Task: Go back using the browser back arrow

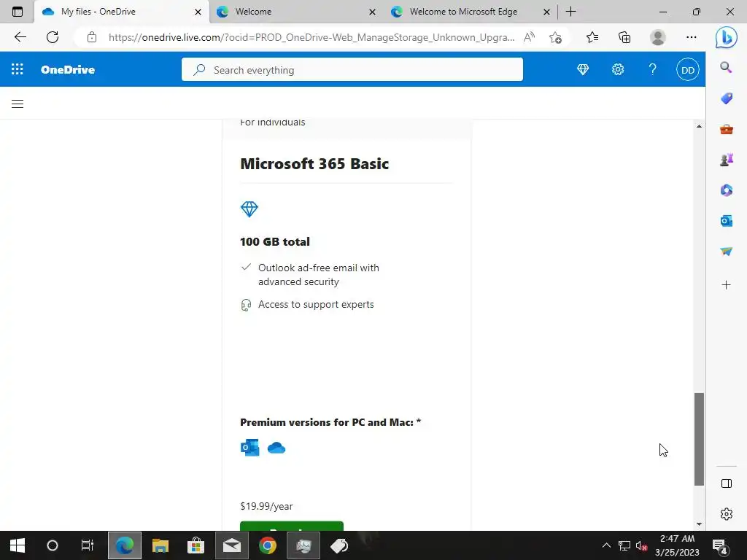Action: (20, 37)
